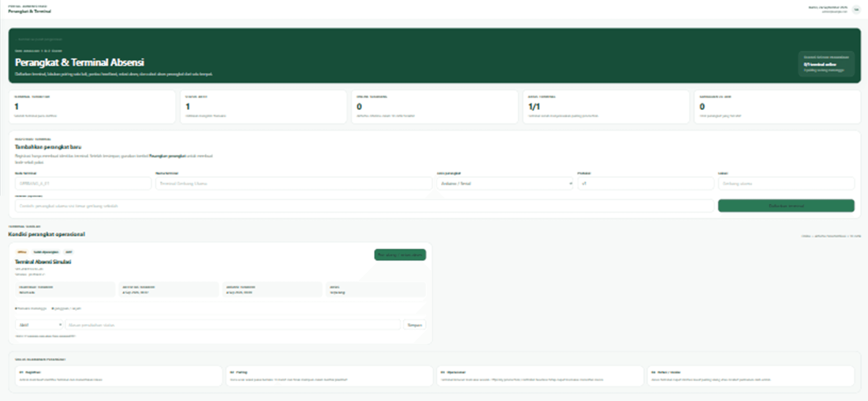
Task: Click the Alasan perubahan status field
Action: (x=233, y=325)
